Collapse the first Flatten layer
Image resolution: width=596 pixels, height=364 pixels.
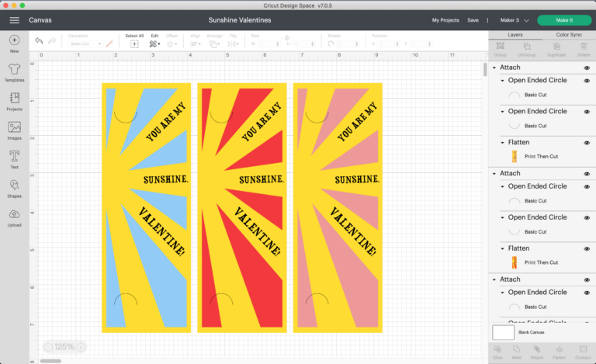tap(502, 143)
